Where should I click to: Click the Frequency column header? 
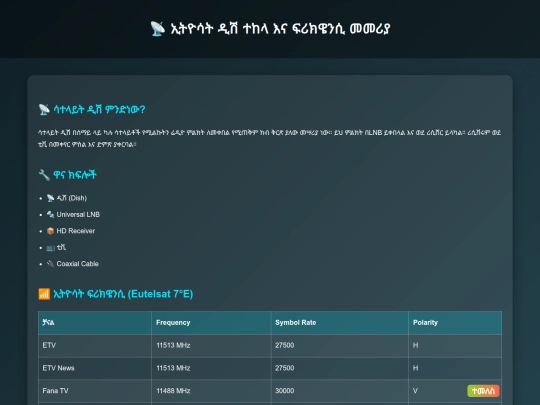click(211, 323)
